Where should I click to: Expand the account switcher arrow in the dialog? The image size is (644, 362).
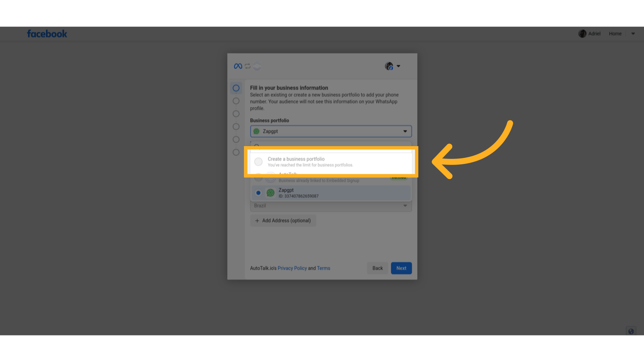point(398,66)
